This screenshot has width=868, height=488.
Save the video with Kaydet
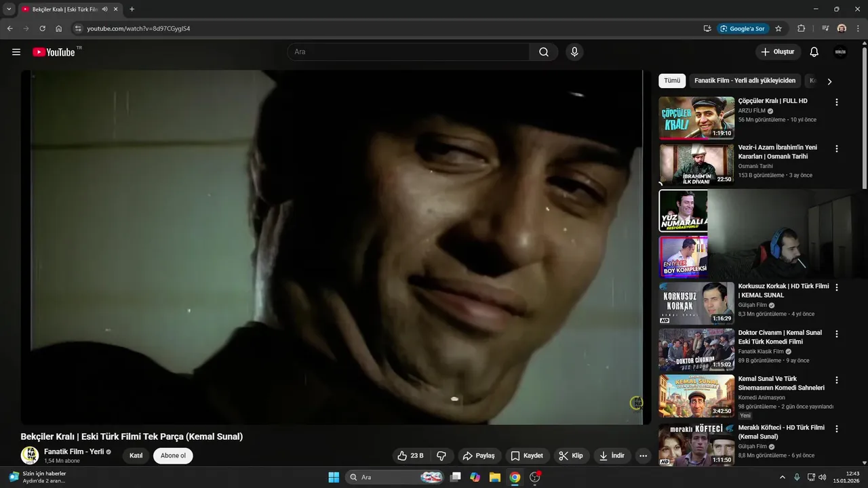pos(527,455)
